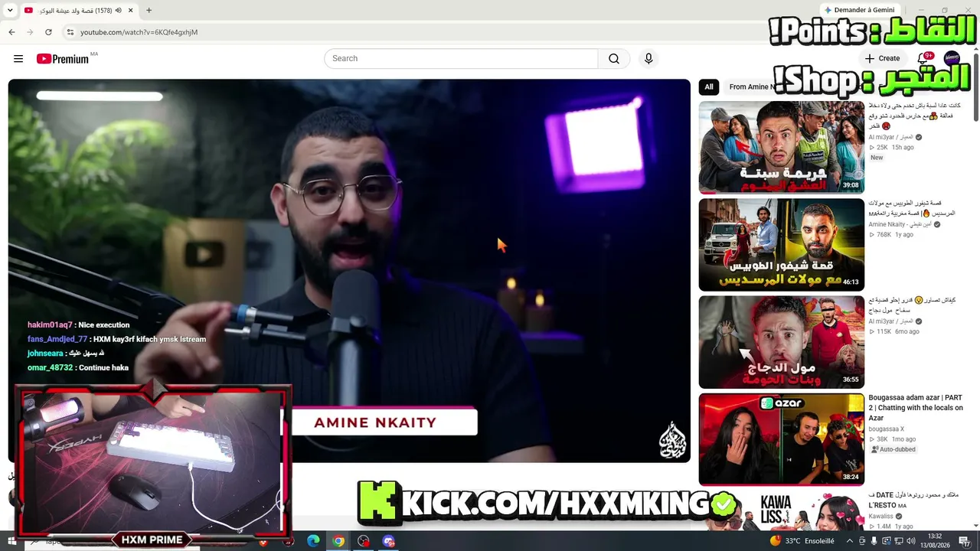This screenshot has height=551, width=980.
Task: Visit the bougassaa X channel
Action: [x=886, y=429]
